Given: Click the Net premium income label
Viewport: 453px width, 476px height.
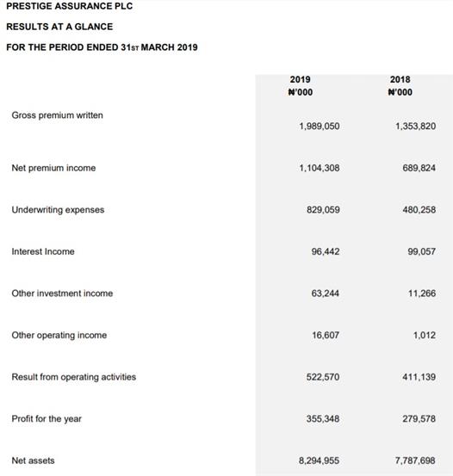Looking at the screenshot, I should tap(53, 168).
